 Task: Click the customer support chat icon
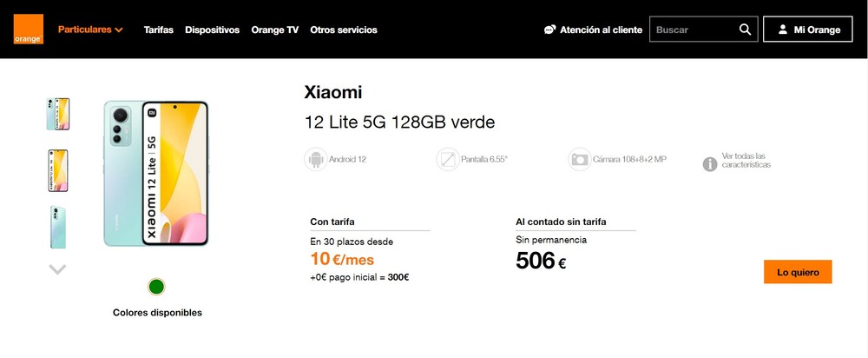click(x=549, y=30)
